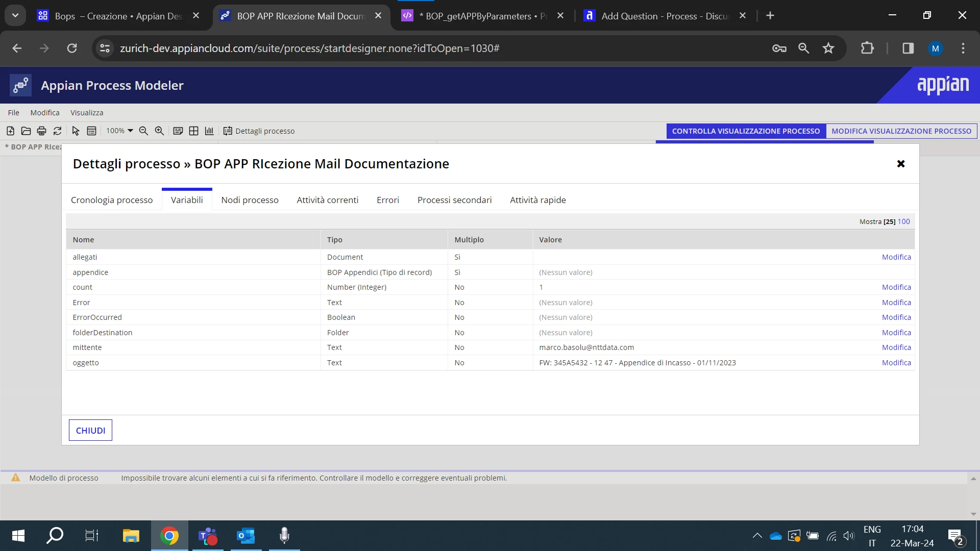Screen dimensions: 980x551
Task: Click the browser address bar URL
Action: click(309, 48)
